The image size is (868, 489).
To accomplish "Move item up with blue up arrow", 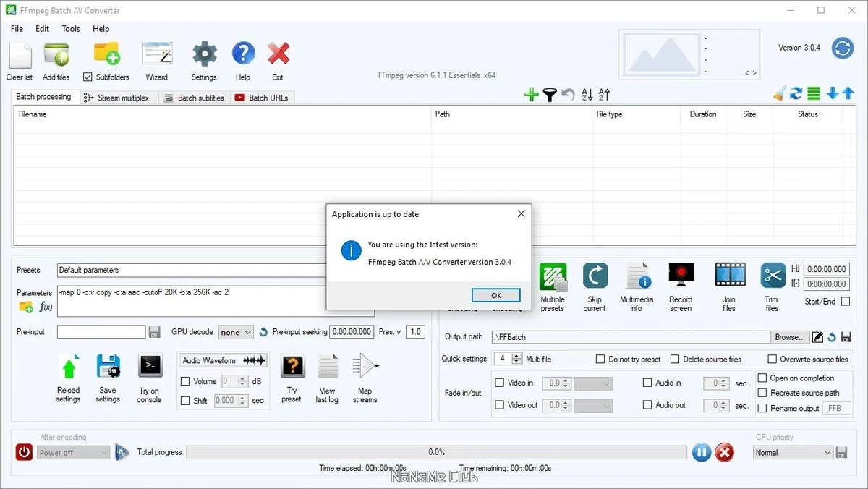I will click(x=848, y=93).
